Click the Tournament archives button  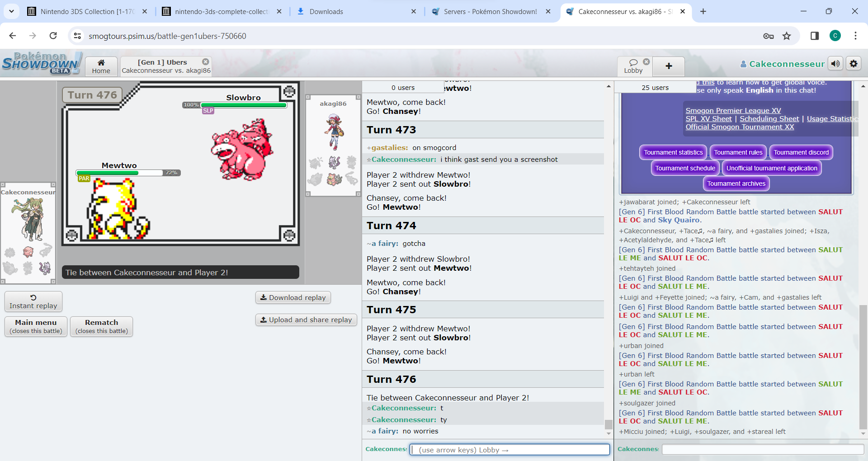click(736, 183)
